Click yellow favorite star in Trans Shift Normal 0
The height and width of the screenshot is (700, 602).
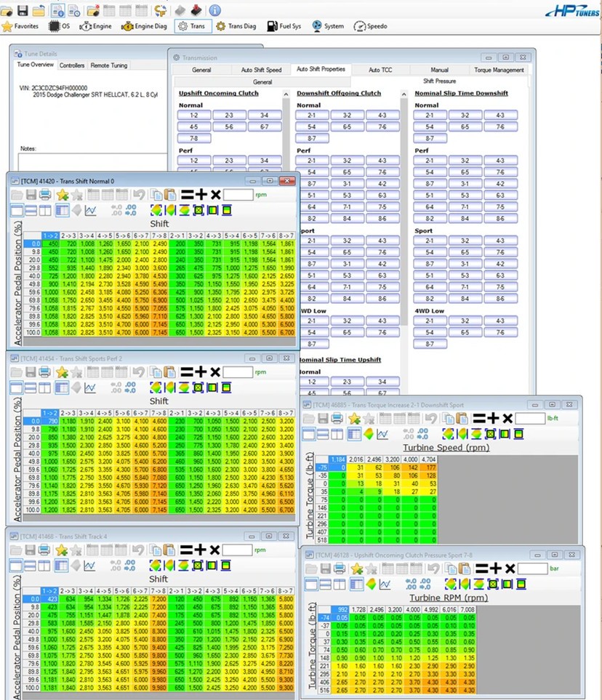tap(62, 195)
